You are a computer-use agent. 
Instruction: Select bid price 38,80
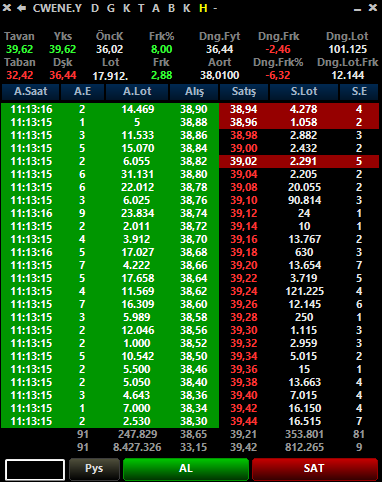pyautogui.click(x=194, y=174)
